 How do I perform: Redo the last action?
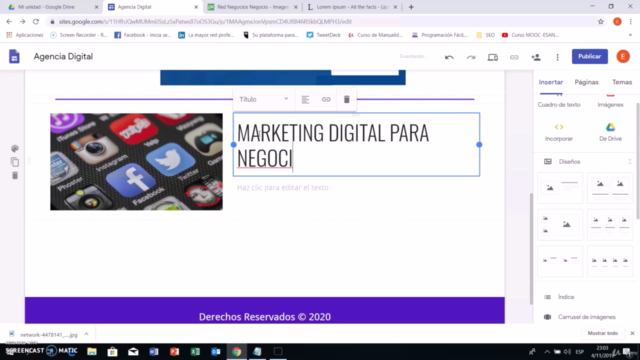click(471, 57)
